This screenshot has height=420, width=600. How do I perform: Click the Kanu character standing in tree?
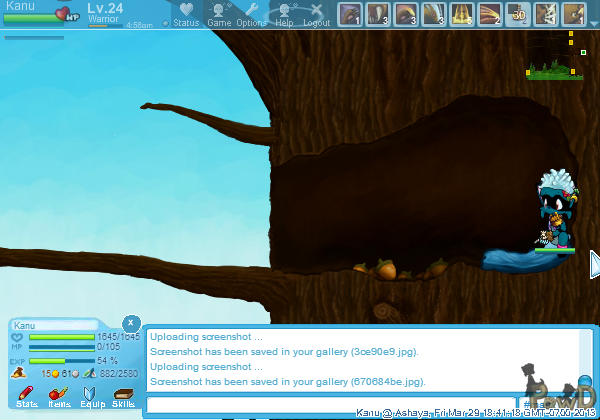coord(557,210)
